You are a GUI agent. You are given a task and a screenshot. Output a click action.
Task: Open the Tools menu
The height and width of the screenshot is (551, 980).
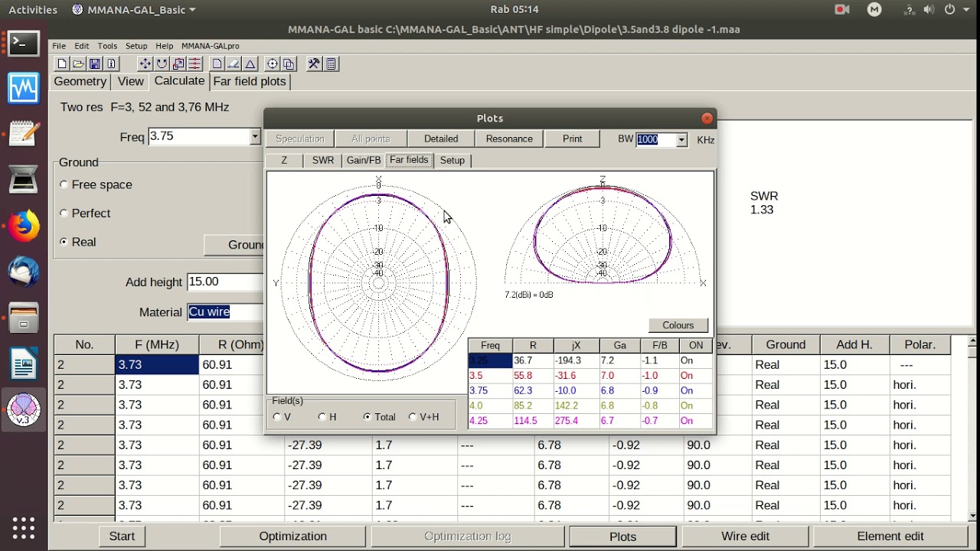(107, 46)
